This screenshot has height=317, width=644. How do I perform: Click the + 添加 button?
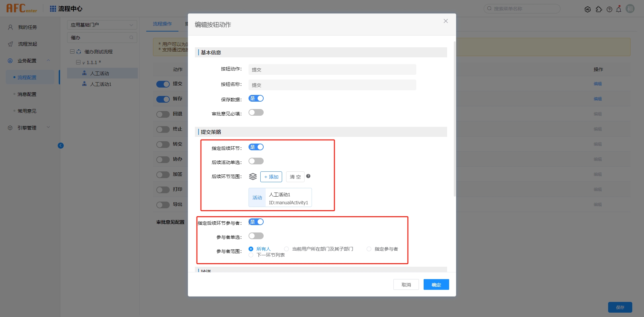(x=271, y=177)
